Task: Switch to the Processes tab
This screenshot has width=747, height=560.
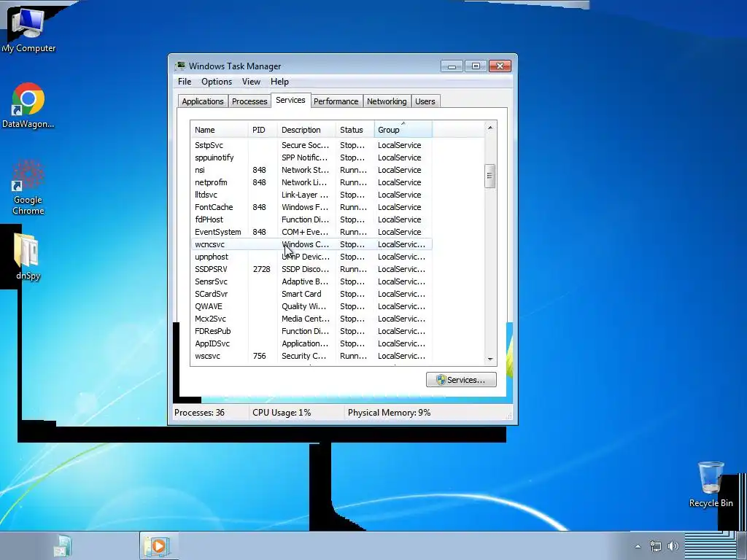Action: click(249, 101)
